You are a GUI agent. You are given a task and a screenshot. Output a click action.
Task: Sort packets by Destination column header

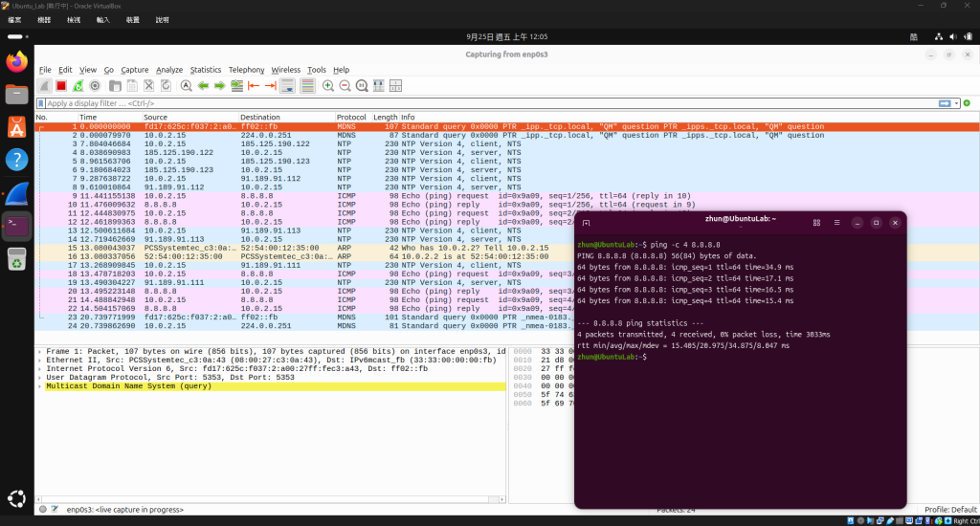287,117
